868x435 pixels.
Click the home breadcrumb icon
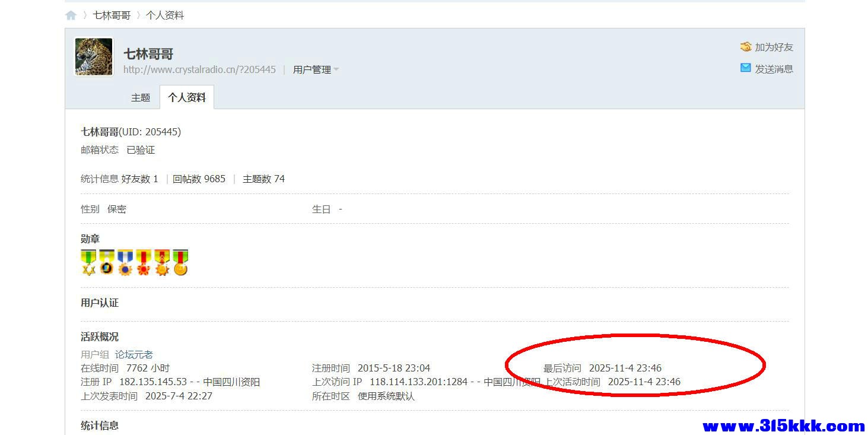click(71, 15)
